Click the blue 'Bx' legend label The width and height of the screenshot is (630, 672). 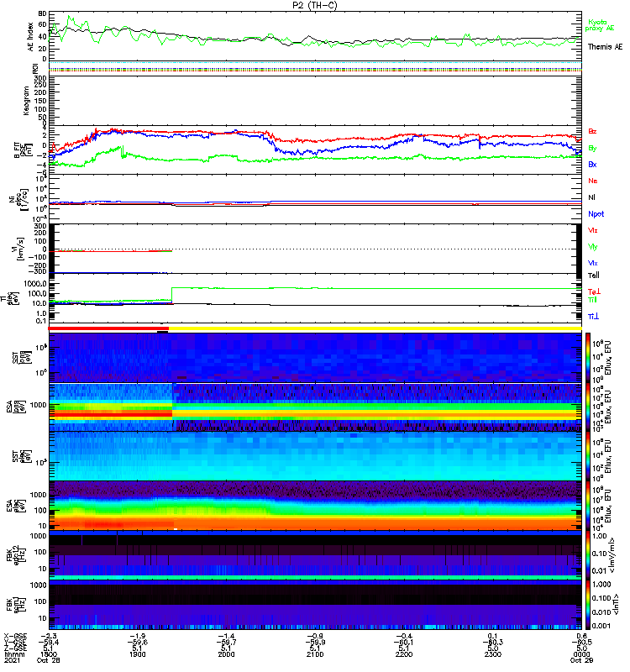[592, 164]
